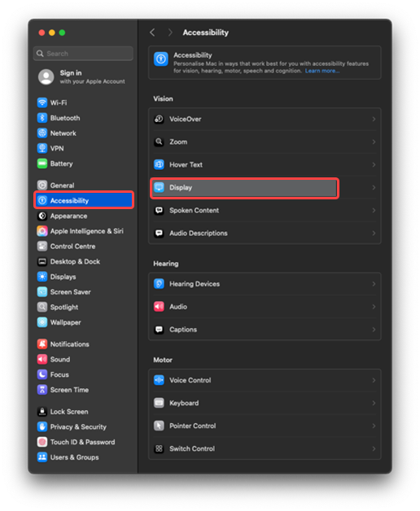Open the Spoken Content row
Screen dimensions: 420x511
click(265, 211)
